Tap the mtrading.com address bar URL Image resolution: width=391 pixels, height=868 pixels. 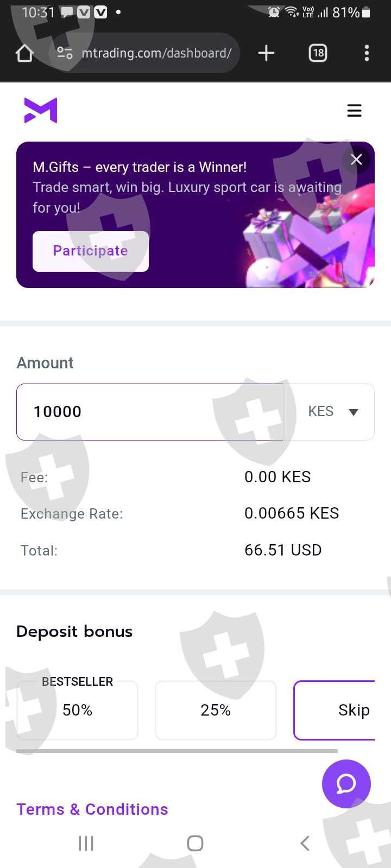tap(156, 53)
